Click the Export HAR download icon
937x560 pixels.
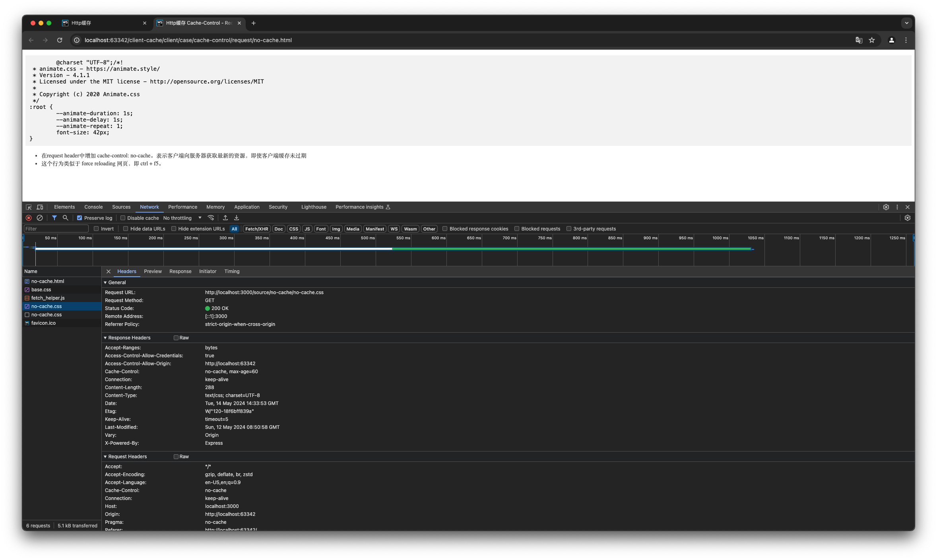point(237,218)
